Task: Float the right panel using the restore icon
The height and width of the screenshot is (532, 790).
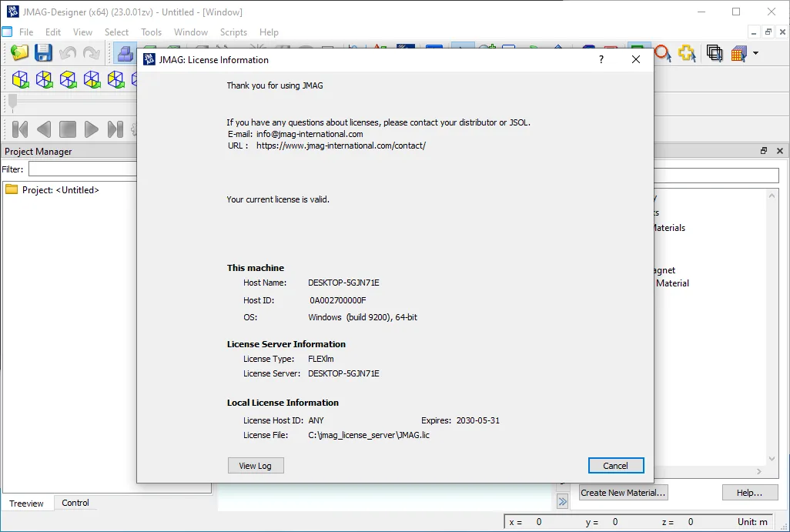Action: (764, 151)
